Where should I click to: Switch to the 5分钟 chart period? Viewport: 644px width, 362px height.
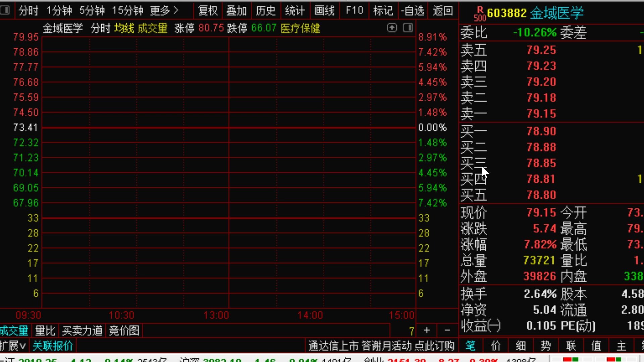pyautogui.click(x=92, y=10)
